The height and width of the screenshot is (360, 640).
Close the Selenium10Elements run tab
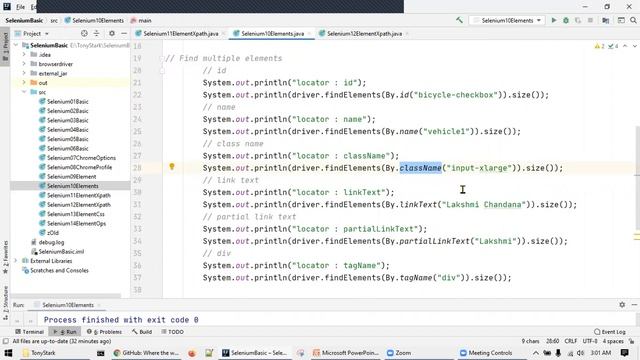pyautogui.click(x=99, y=305)
